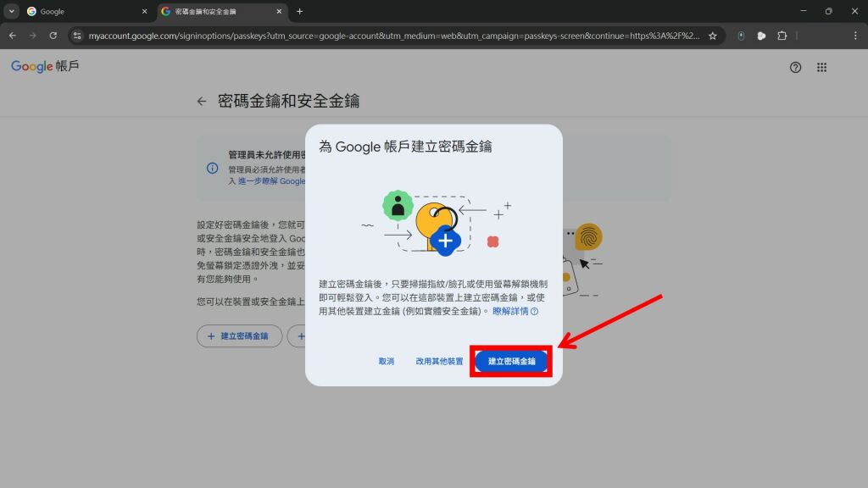868x488 pixels.
Task: Click the mouse-shaped extension icon in toolbar
Action: (742, 36)
